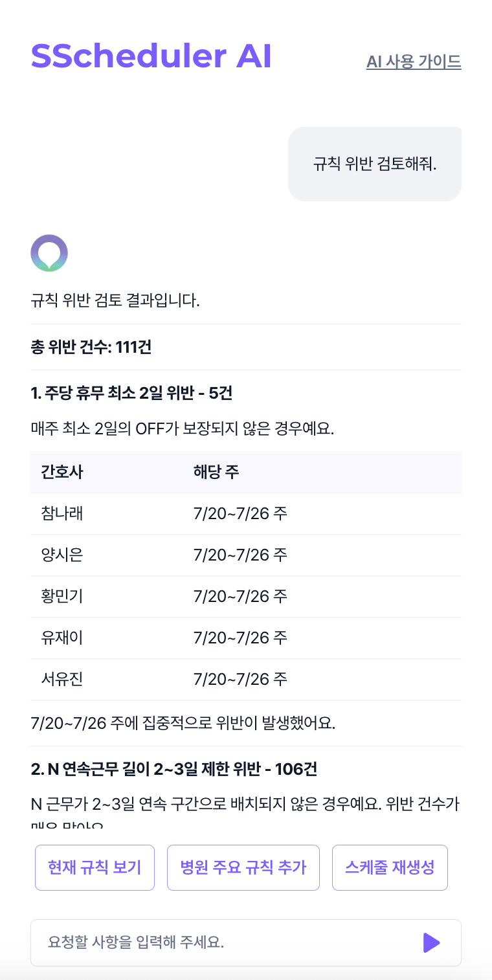
Task: Select the 참나래 table row
Action: [x=246, y=514]
